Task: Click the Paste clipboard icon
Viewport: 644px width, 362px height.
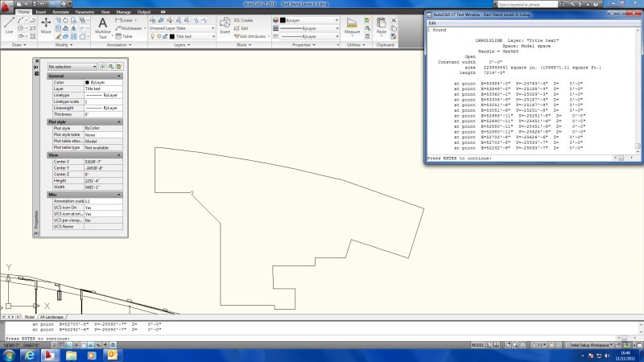Action: tap(381, 26)
